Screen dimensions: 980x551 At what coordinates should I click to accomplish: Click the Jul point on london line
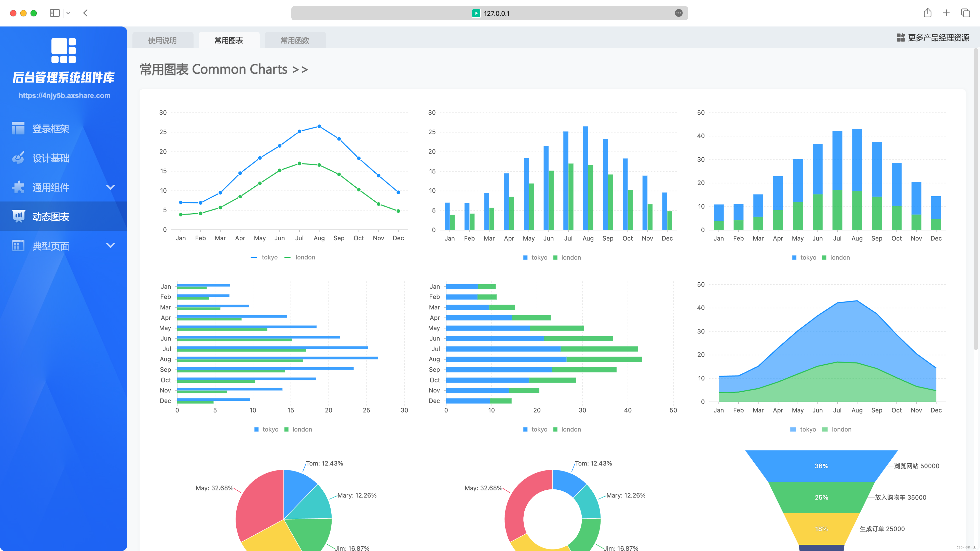(x=300, y=163)
